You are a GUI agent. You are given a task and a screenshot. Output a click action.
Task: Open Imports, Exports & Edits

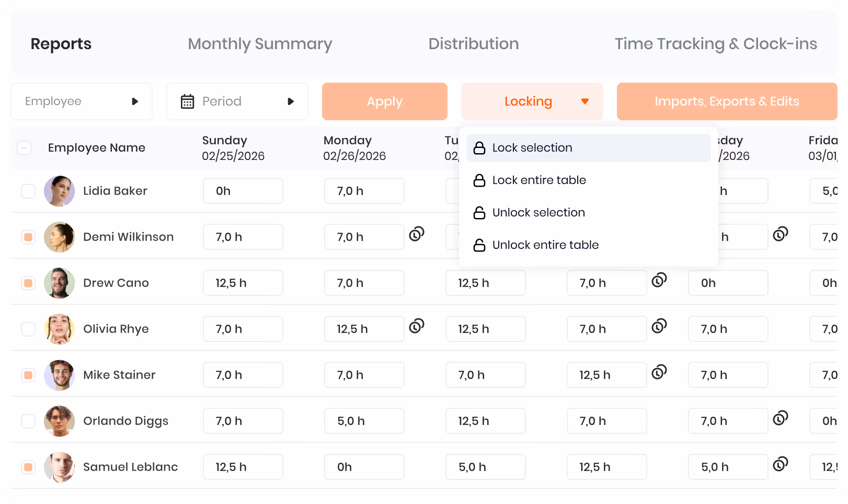[x=727, y=101]
